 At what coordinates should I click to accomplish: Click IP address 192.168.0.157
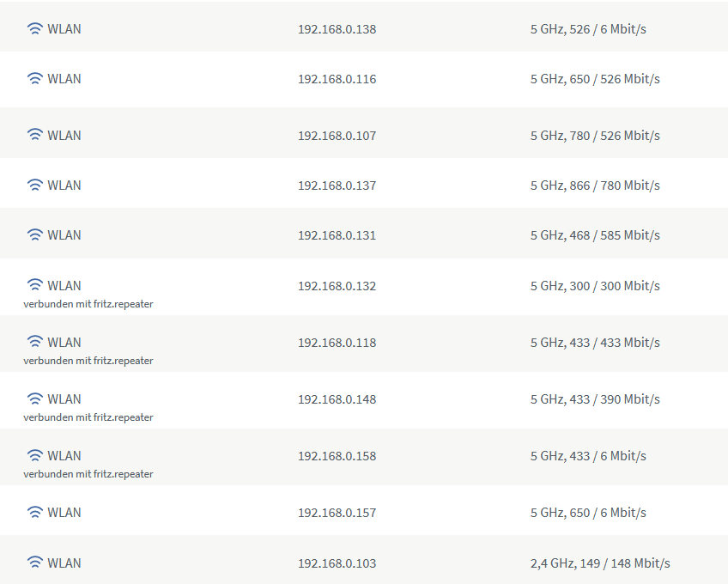coord(337,513)
